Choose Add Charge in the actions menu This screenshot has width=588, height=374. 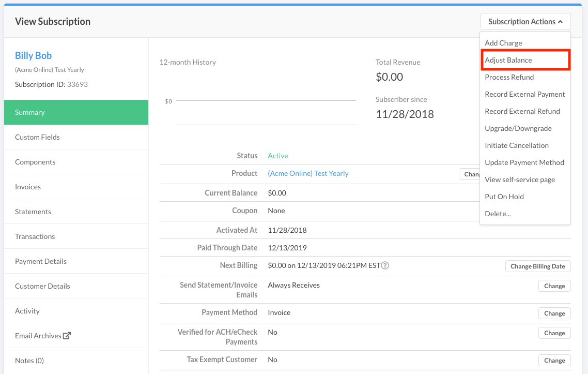[x=503, y=43]
